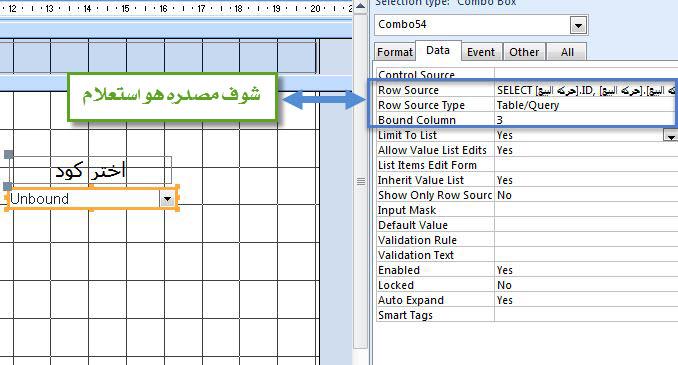Switch to the All tab
The image size is (678, 365).
(x=567, y=52)
